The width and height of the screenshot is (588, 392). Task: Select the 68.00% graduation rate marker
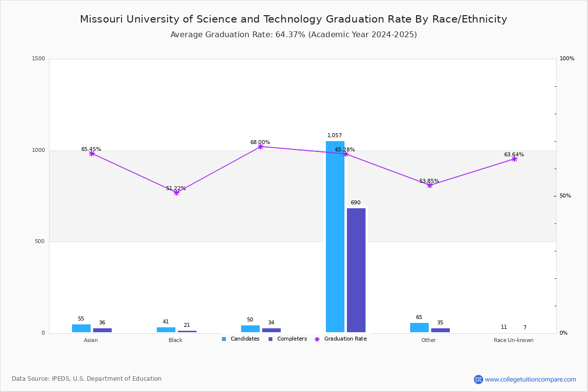261,147
